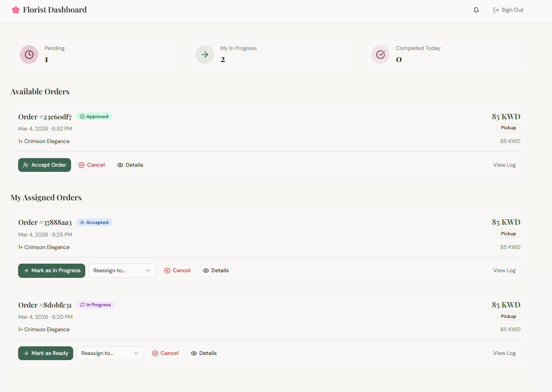Open Reassign dropdown for order #37888aa3
Image resolution: width=552 pixels, height=392 pixels.
click(122, 271)
